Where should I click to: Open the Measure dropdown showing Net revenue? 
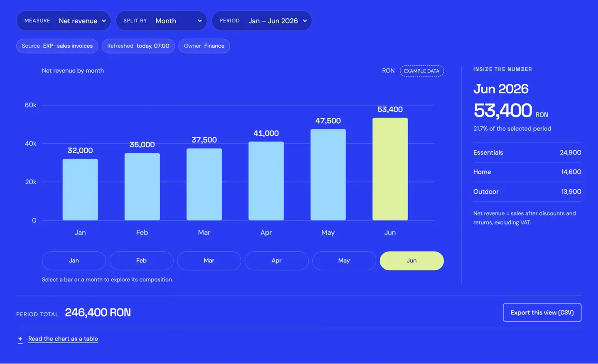(64, 21)
